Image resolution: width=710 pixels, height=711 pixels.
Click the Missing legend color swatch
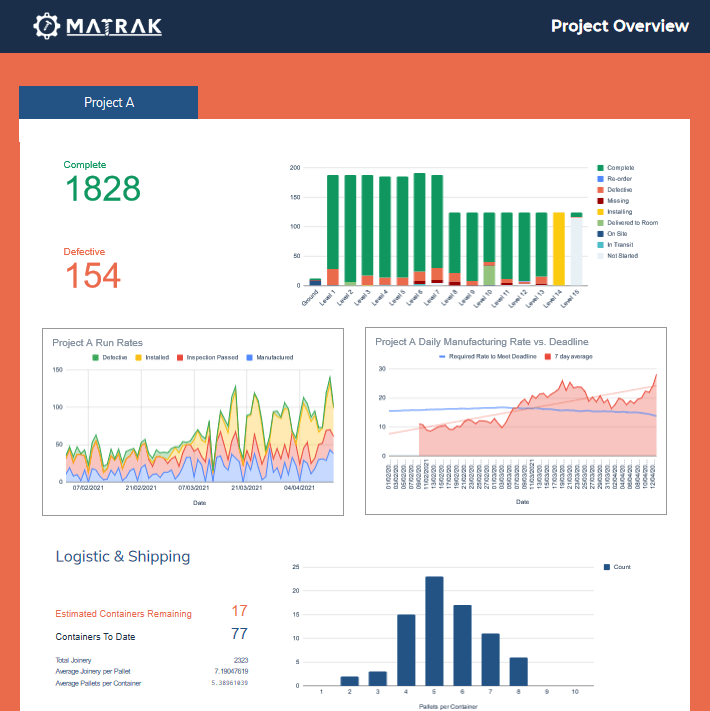click(x=600, y=201)
